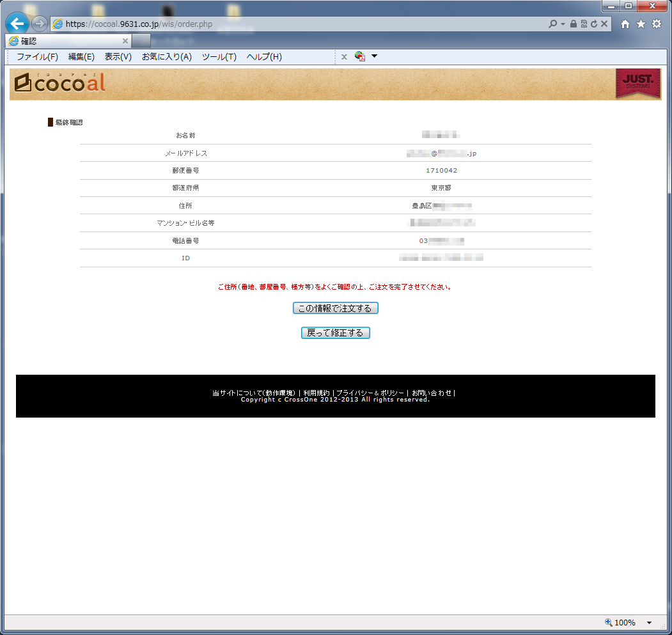Click the 戻って修正する button
The image size is (672, 635).
point(336,333)
